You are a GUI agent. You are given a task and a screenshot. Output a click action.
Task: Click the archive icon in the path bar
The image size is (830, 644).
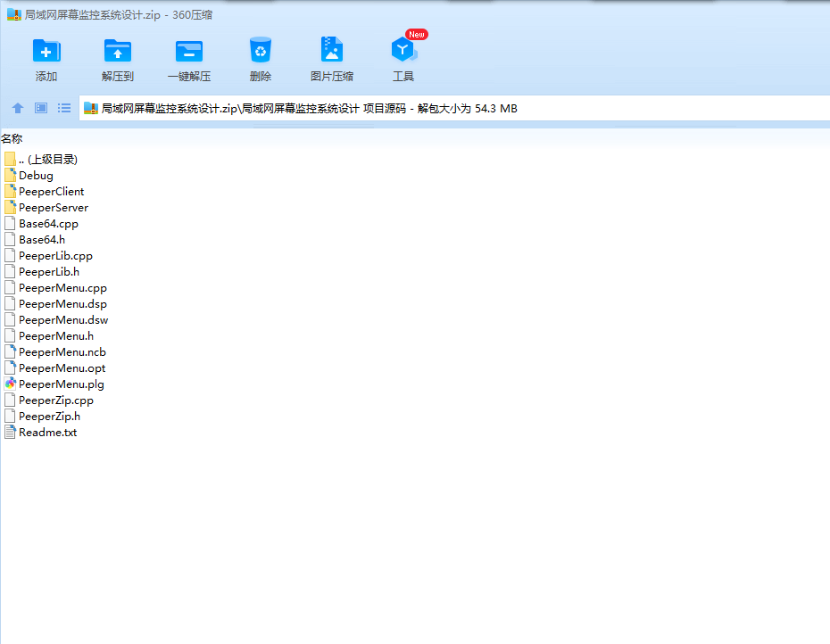point(91,109)
